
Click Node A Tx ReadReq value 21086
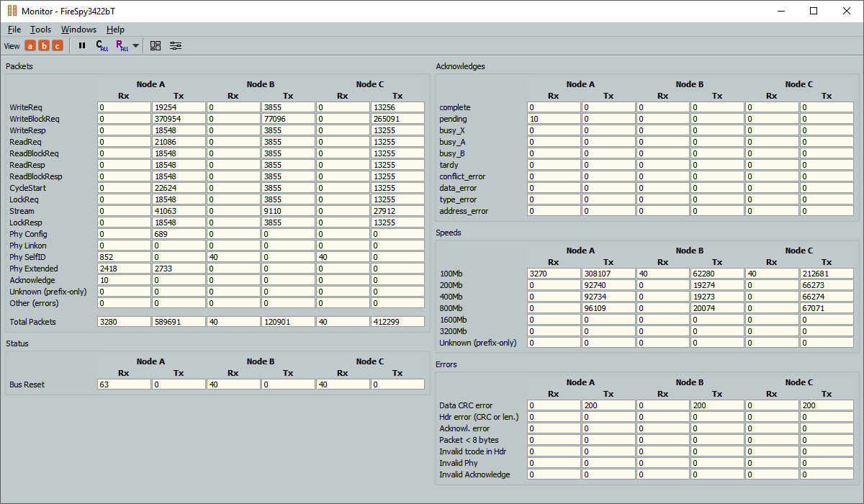[x=179, y=142]
